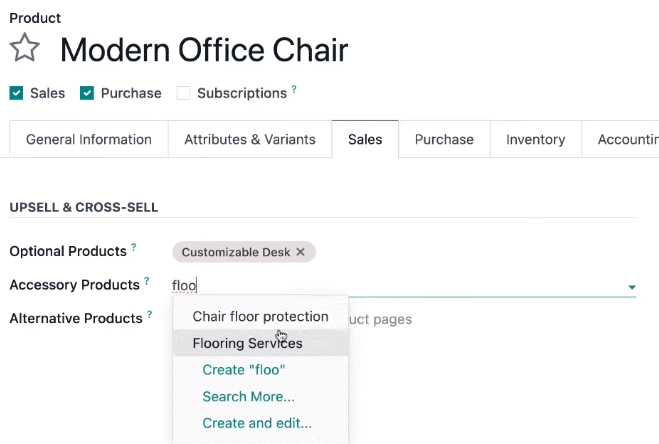Screen dimensions: 659x444
Task: Show Alternative Products help question mark
Action: click(150, 314)
